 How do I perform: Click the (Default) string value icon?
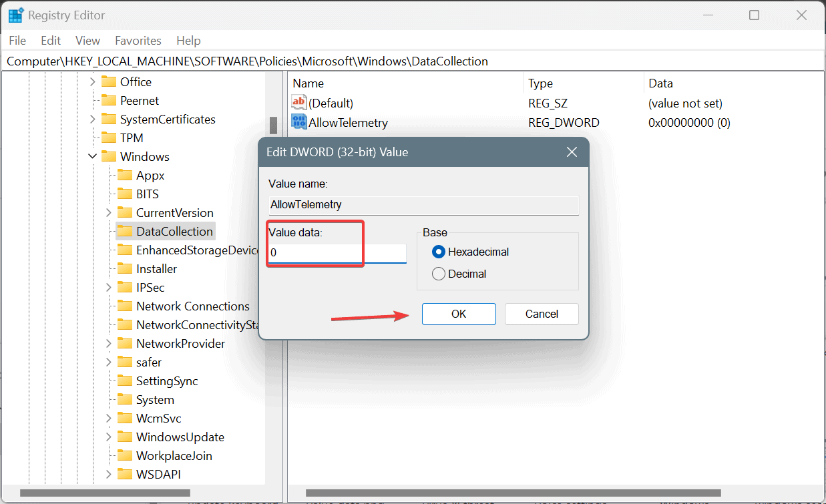(x=299, y=103)
